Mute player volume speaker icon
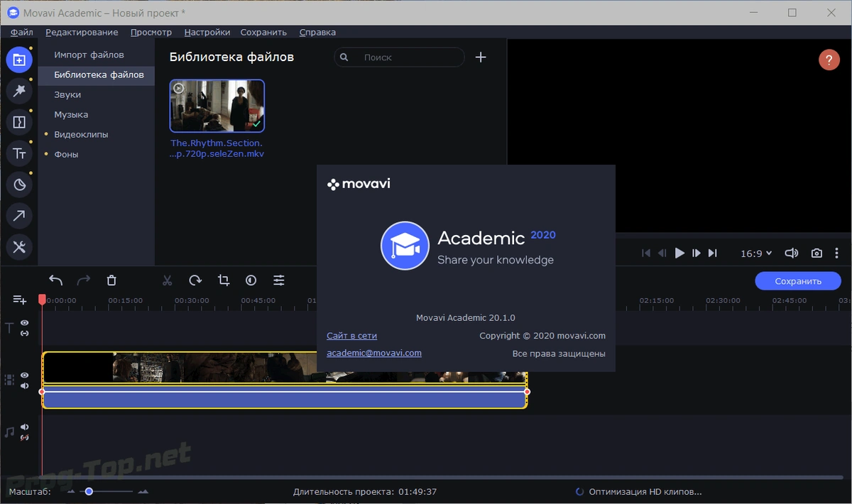Image resolution: width=852 pixels, height=504 pixels. point(792,253)
